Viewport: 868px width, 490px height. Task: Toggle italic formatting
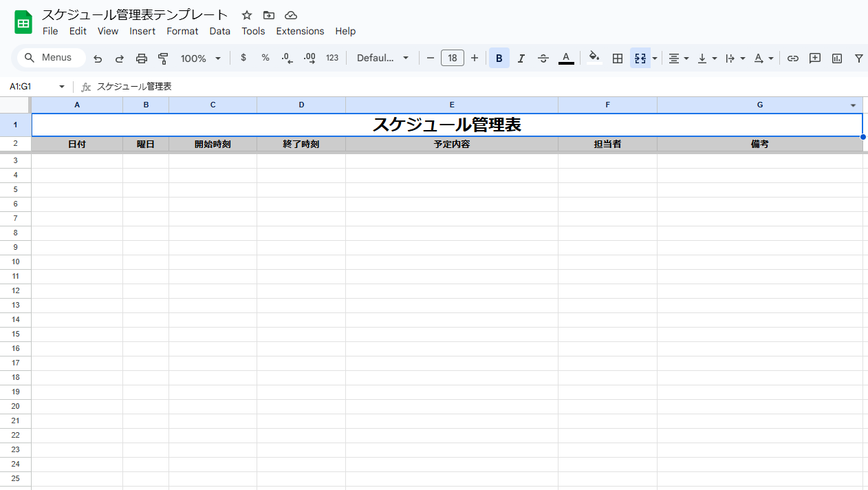[521, 58]
